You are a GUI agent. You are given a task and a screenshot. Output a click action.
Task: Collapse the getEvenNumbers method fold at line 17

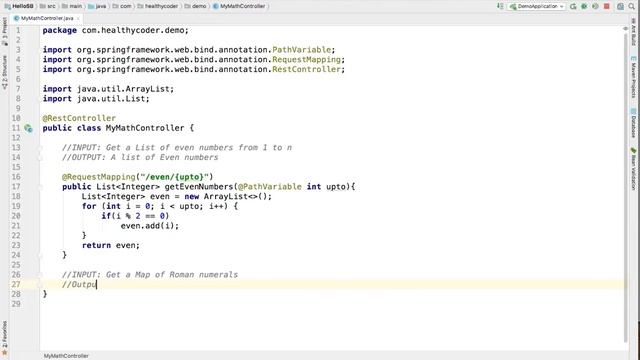(40, 187)
